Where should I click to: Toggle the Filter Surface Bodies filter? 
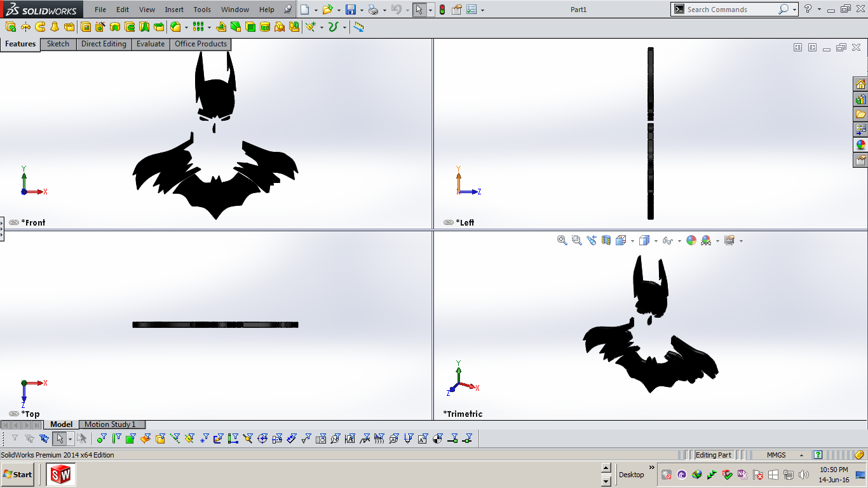click(146, 438)
